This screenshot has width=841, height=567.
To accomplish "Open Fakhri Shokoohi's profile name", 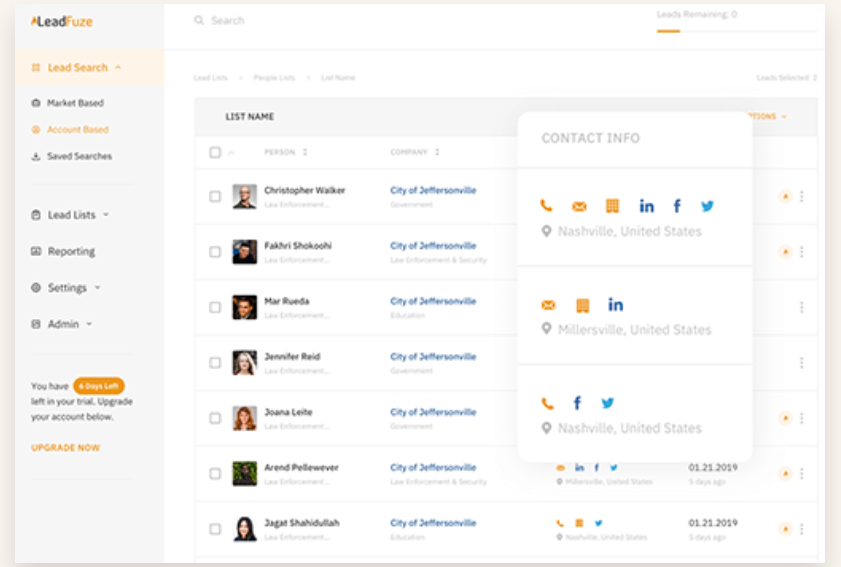I will (298, 246).
